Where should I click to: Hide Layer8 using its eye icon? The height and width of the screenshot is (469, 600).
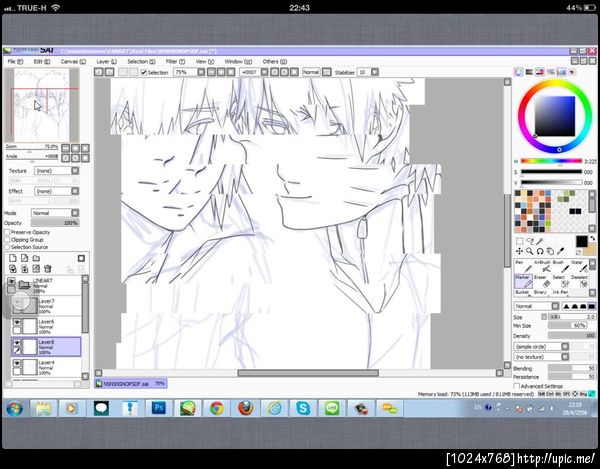[17, 342]
